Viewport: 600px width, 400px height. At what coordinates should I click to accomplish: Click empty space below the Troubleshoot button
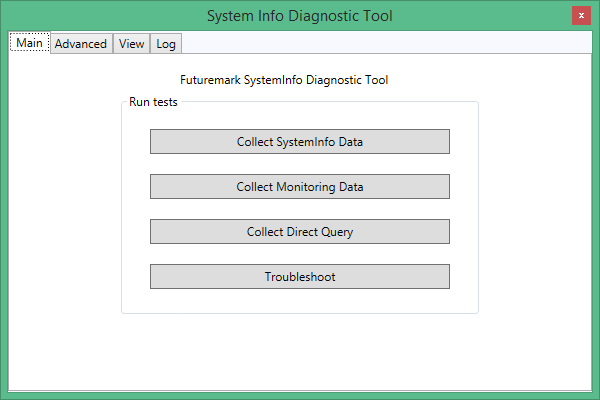[300, 300]
